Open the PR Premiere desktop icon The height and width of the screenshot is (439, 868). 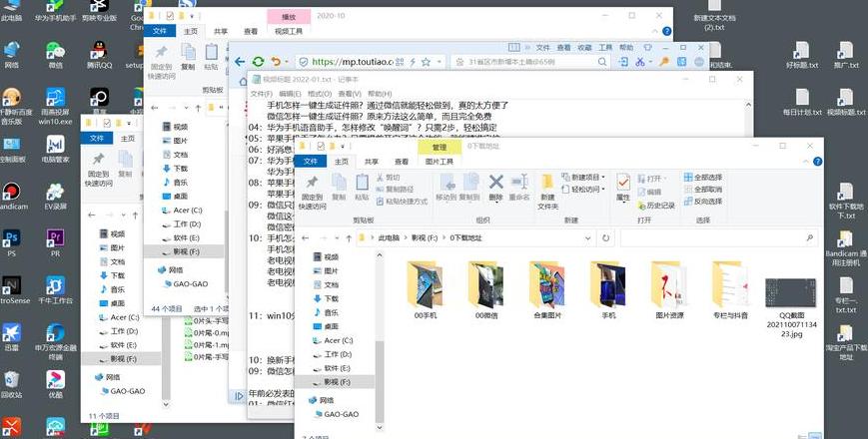[55, 243]
